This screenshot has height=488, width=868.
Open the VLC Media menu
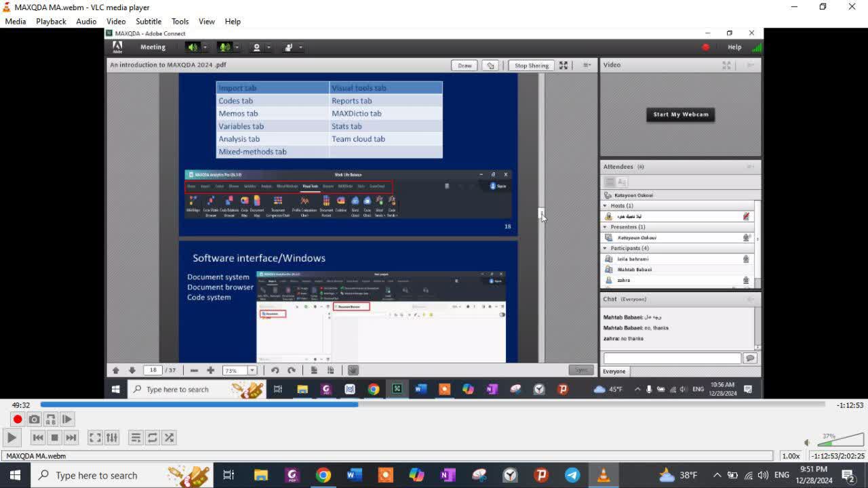pos(16,21)
